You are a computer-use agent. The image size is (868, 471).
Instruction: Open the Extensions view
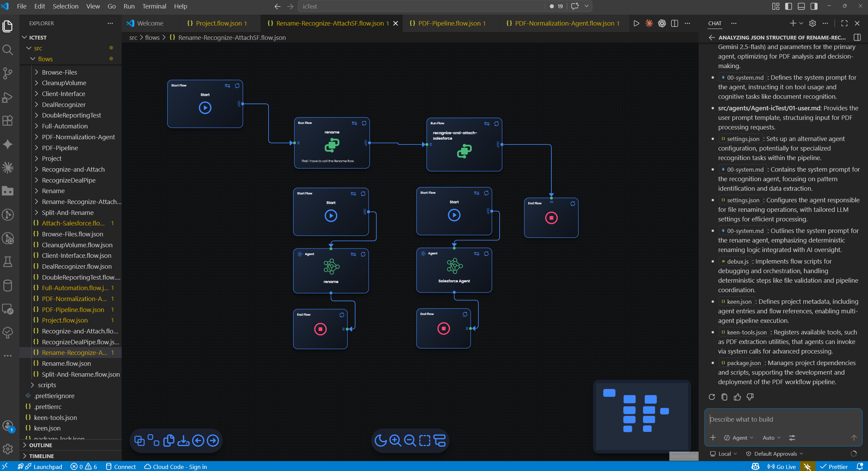[x=7, y=121]
